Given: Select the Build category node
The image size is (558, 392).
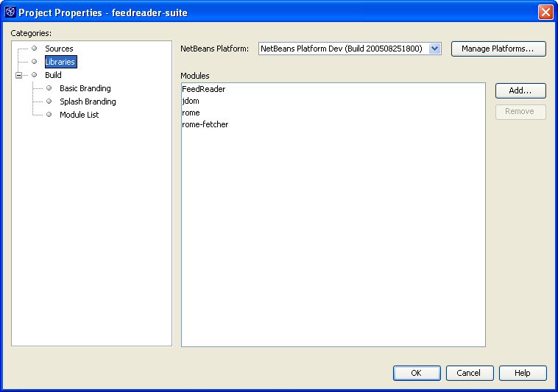Looking at the screenshot, I should coord(53,75).
